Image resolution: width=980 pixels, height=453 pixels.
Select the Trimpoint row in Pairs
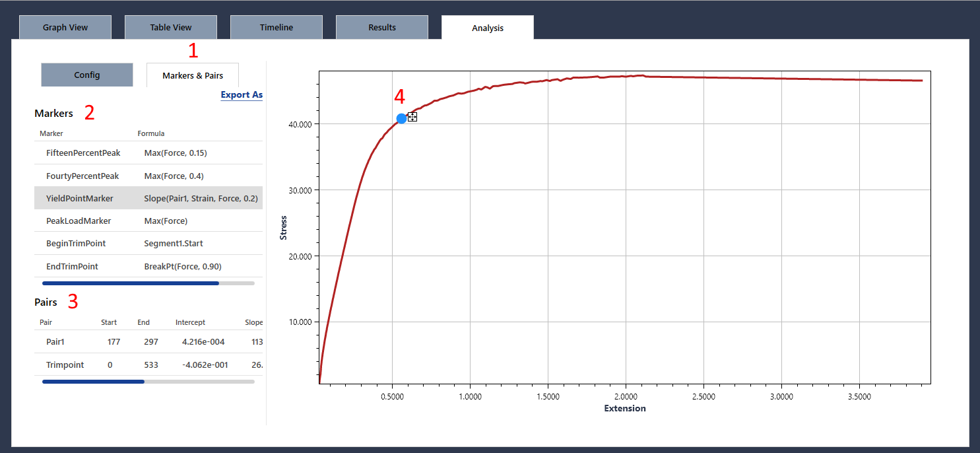(x=148, y=365)
